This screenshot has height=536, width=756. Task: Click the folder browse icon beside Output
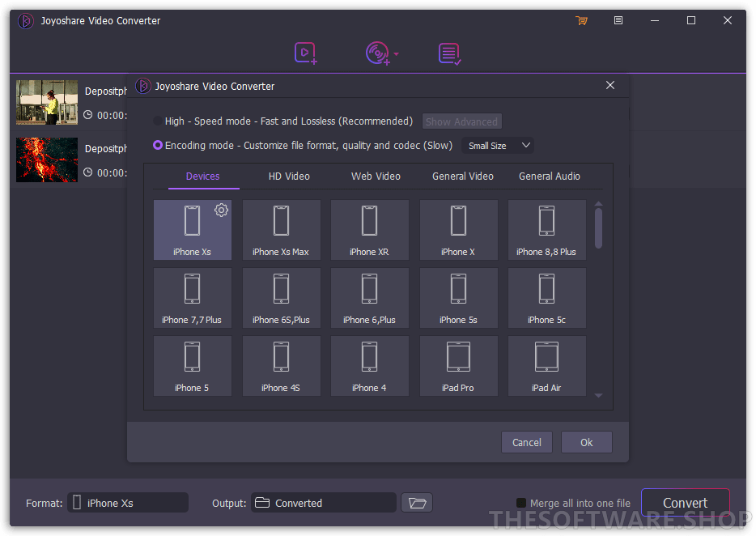(x=416, y=502)
